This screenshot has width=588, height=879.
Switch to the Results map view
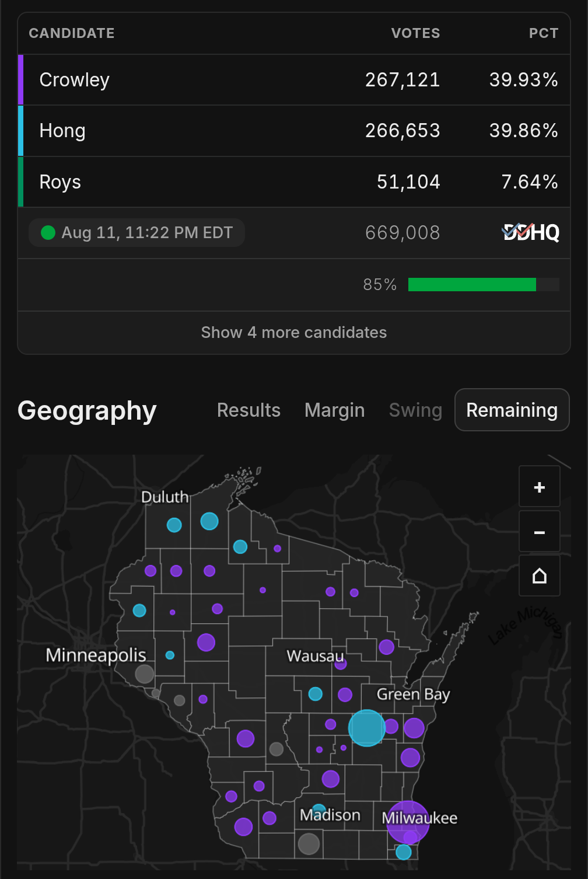249,410
